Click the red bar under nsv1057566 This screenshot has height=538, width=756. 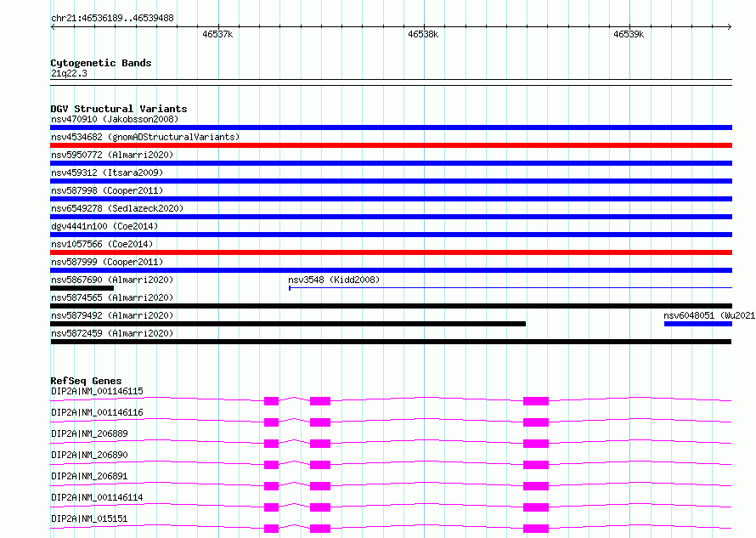pyautogui.click(x=391, y=252)
